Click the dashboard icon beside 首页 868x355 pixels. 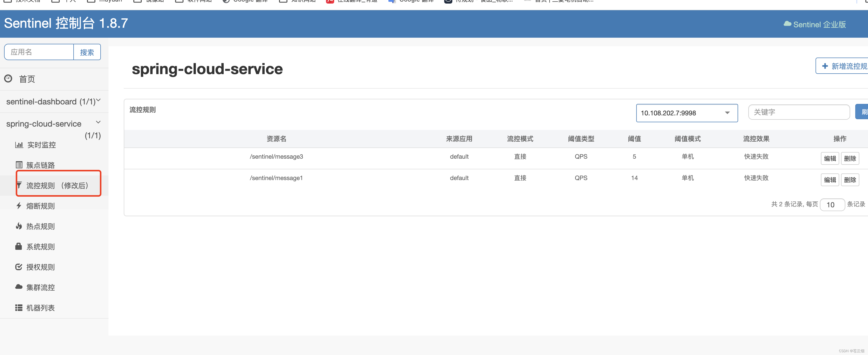[8, 78]
